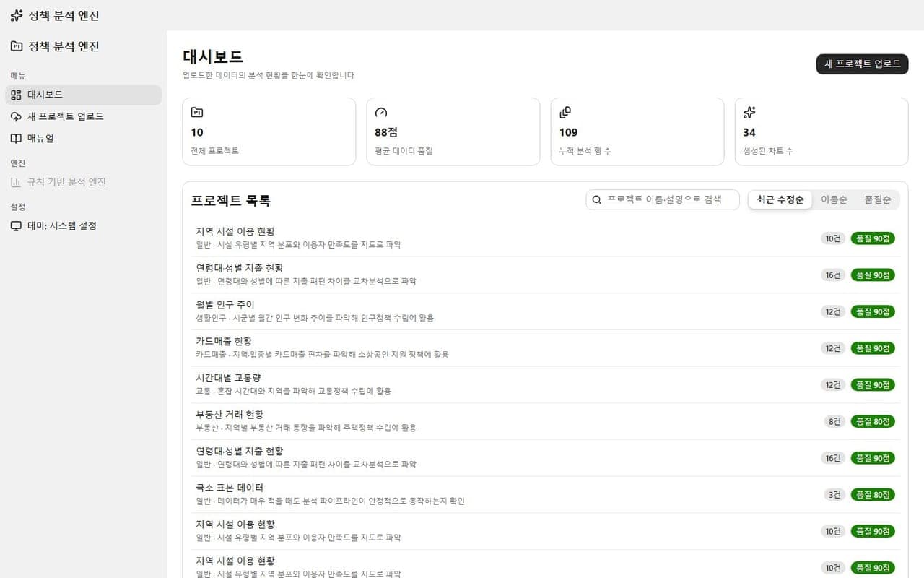This screenshot has height=578, width=924.
Task: Click the 평균 데이터 품질 card label
Action: point(404,151)
